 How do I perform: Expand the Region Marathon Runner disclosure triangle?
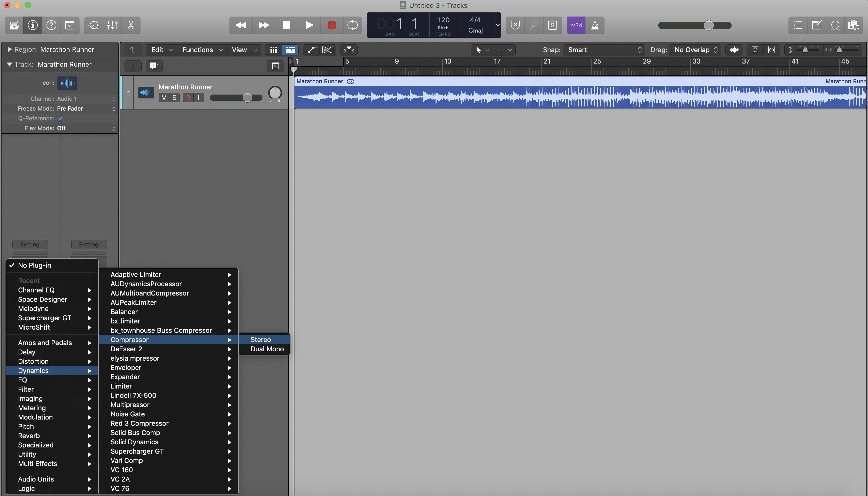point(9,49)
